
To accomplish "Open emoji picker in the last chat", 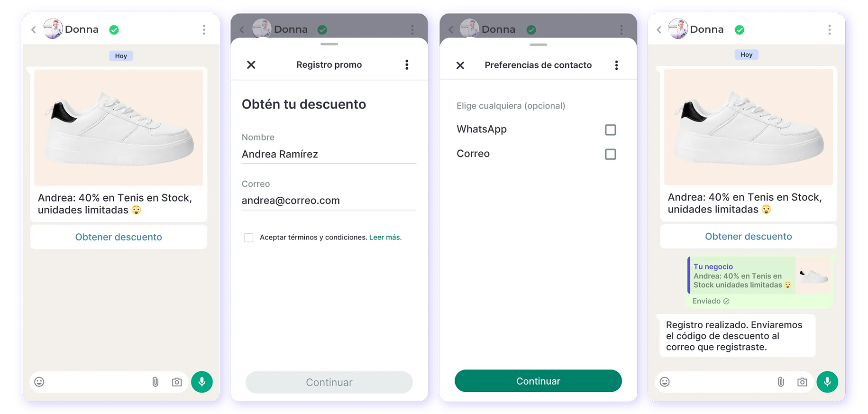I will click(665, 382).
